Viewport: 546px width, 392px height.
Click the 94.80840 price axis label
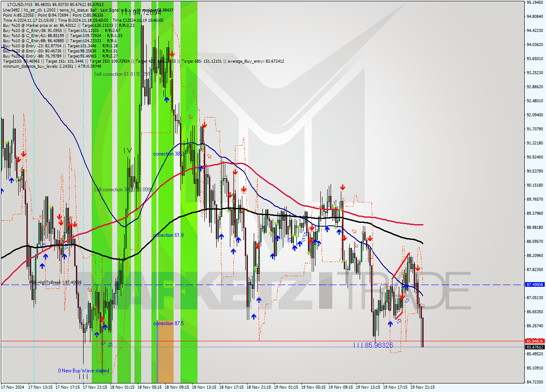click(535, 16)
